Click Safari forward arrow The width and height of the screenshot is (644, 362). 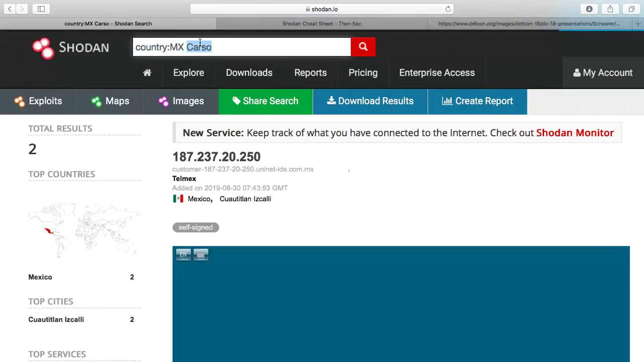click(x=22, y=9)
